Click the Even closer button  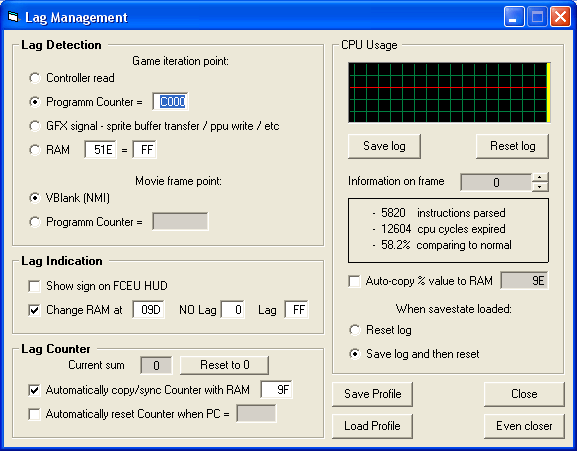tap(524, 426)
